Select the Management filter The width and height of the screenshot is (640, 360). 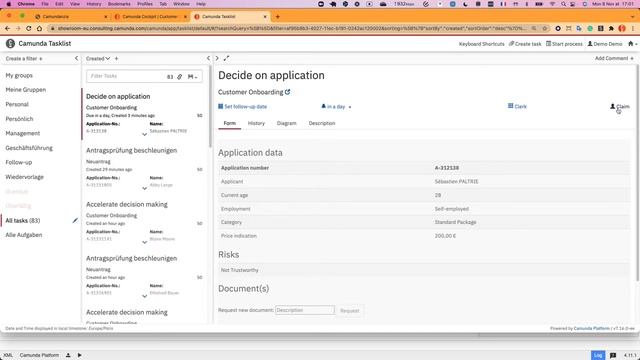(x=22, y=133)
